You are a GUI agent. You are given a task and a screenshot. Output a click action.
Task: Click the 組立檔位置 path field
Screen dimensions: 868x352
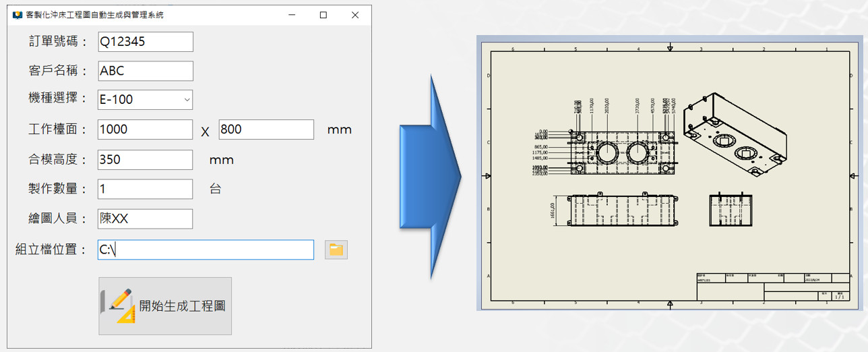(206, 250)
